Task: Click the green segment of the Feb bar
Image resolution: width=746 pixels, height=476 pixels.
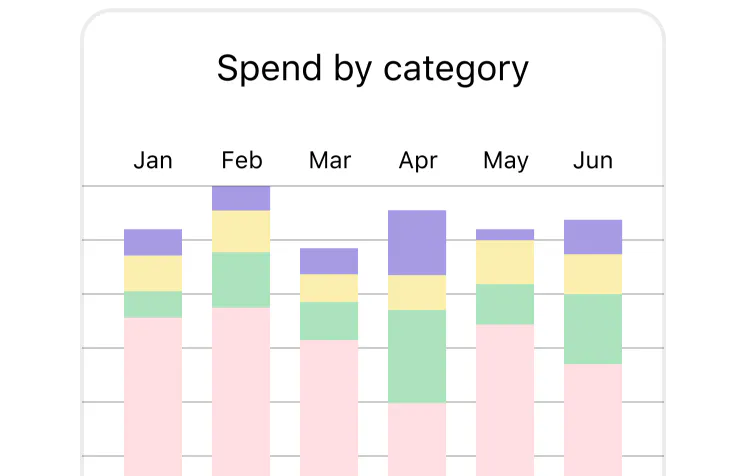Action: click(x=241, y=279)
